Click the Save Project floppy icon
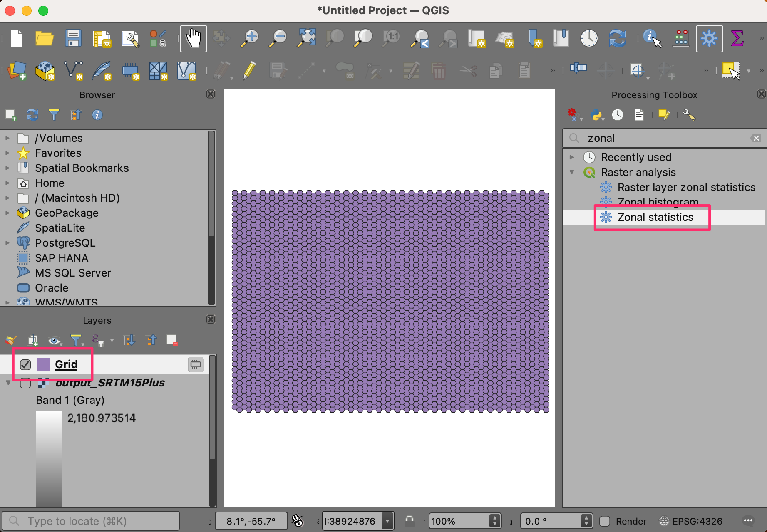Viewport: 767px width, 532px height. coord(73,39)
